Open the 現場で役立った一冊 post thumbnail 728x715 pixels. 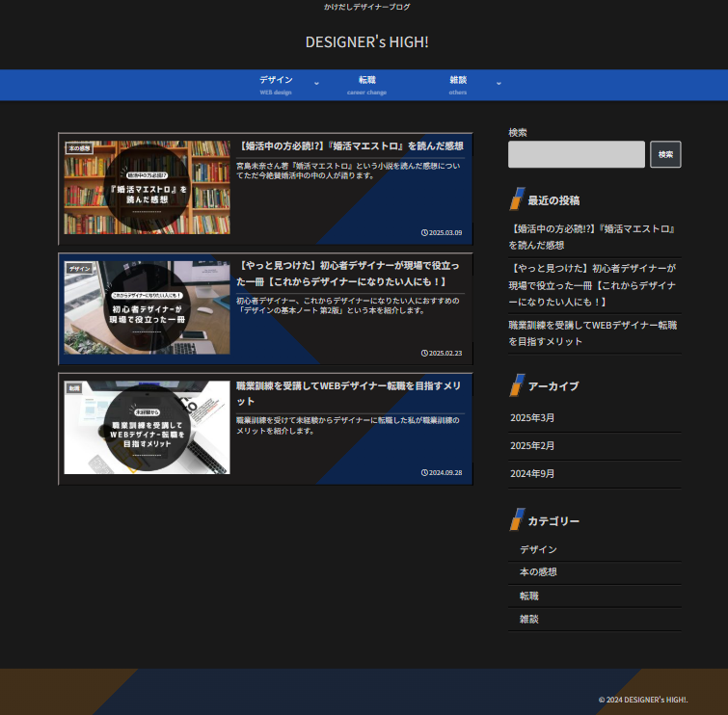coord(148,308)
